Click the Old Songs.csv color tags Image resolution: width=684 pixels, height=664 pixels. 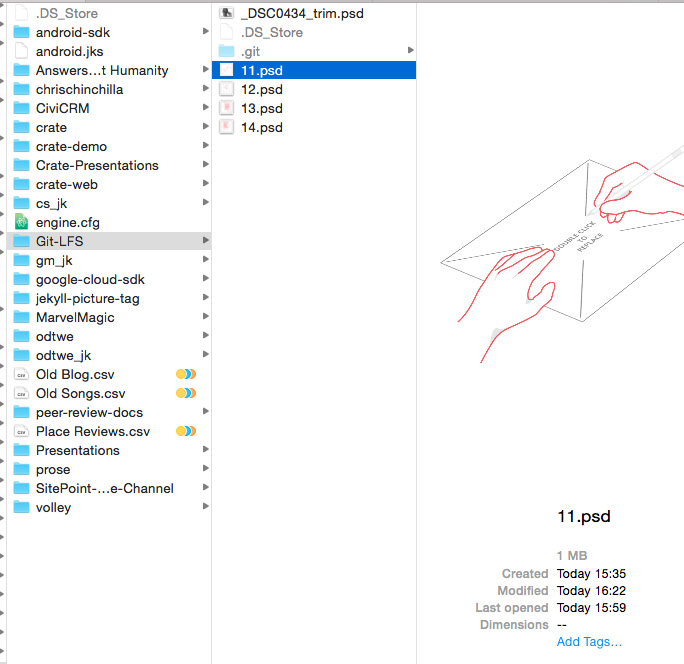click(186, 393)
